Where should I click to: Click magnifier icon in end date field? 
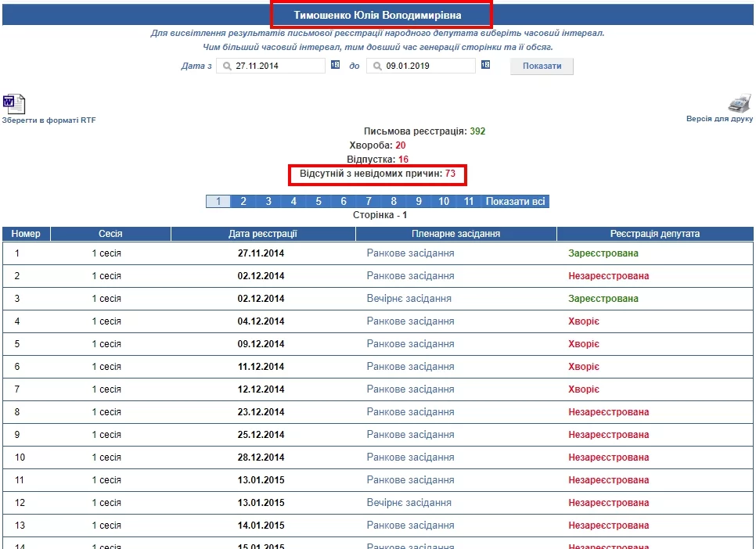click(x=377, y=66)
